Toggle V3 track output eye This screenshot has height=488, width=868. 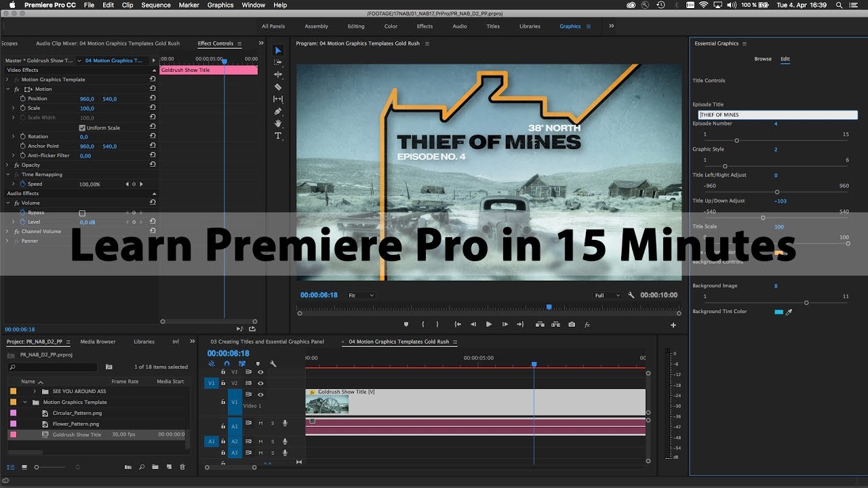pyautogui.click(x=260, y=371)
